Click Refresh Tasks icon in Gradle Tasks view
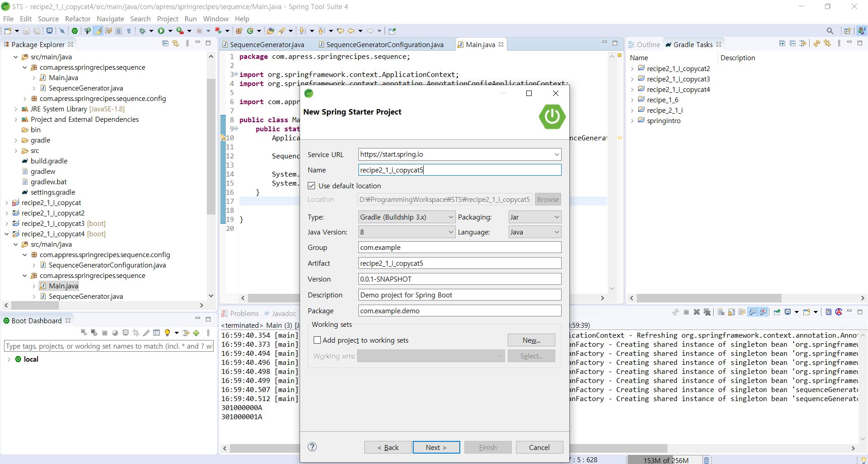 [817, 43]
